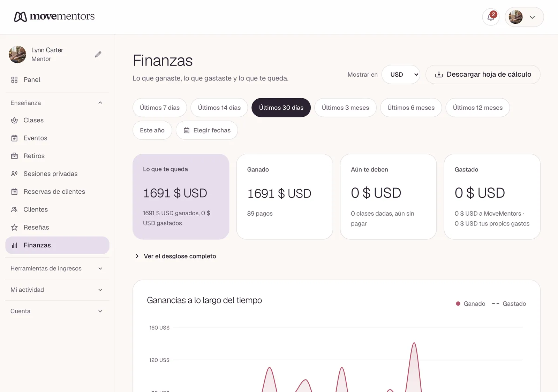Click Lynn Carter's sidebar profile photo
The height and width of the screenshot is (392, 558).
click(17, 54)
